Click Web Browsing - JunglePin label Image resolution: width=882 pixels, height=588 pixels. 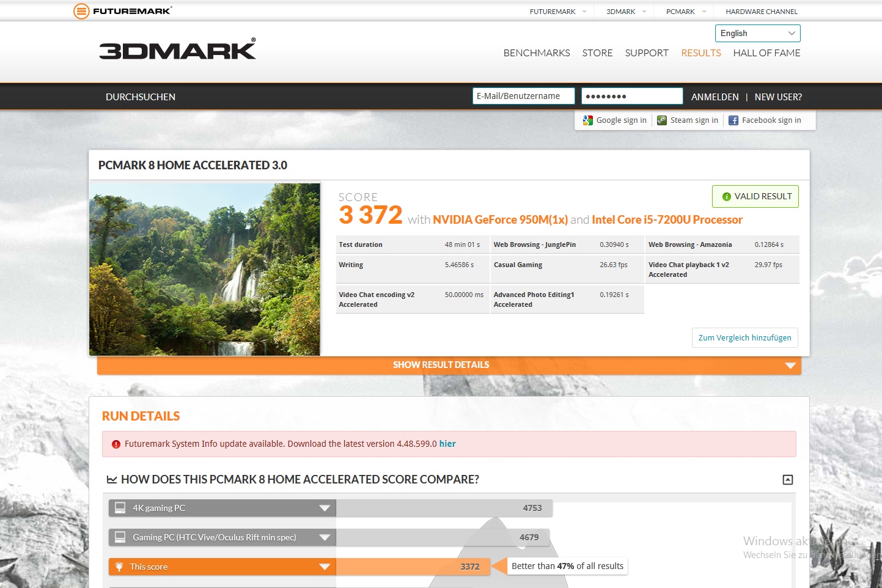[x=535, y=244]
